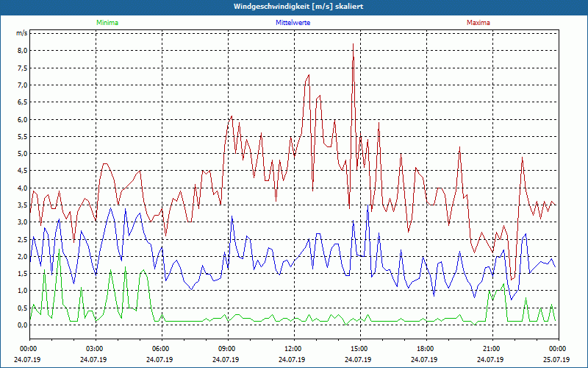Screen dimensions: 588x368
Task: Click the 5,0 y-axis value
Action: pos(23,154)
